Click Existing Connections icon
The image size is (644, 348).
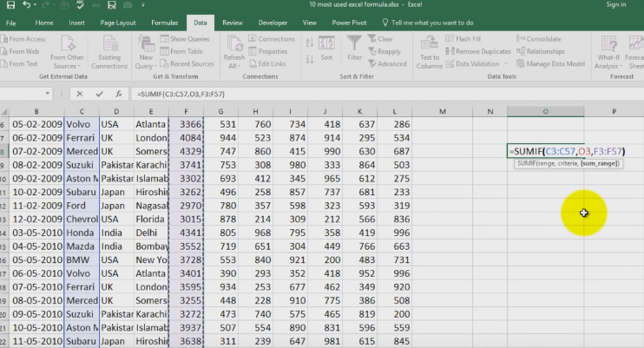tap(109, 53)
